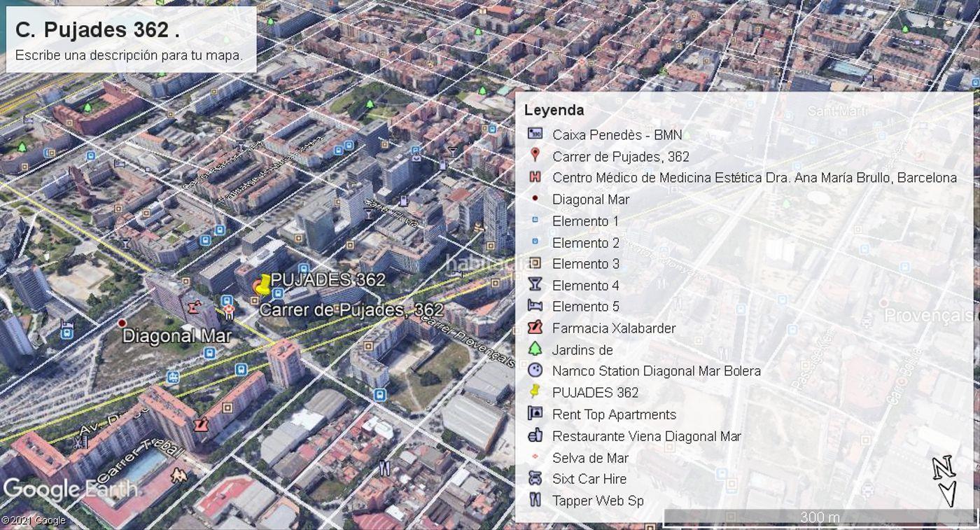980x530 pixels.
Task: Click the bowling ball icon for Namco Station
Action: point(535,370)
